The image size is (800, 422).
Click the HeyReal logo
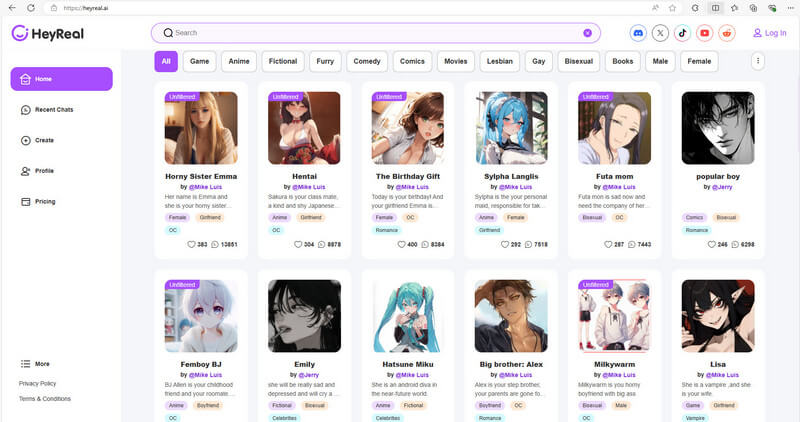[x=47, y=33]
